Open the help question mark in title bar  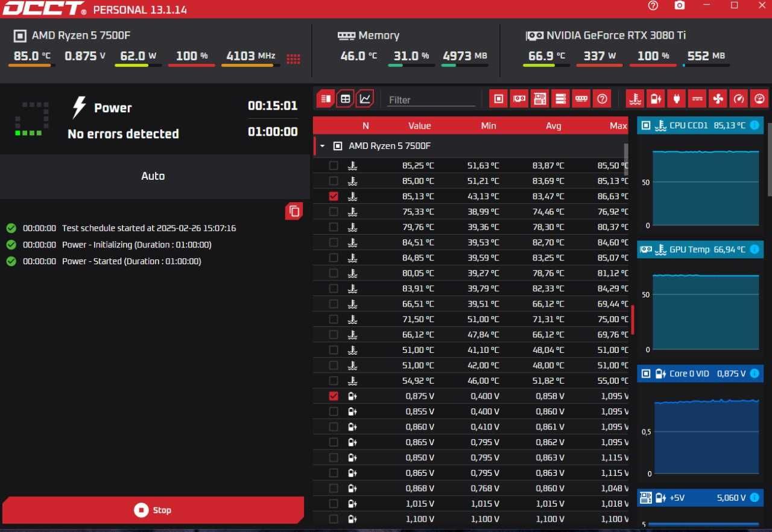pos(653,5)
